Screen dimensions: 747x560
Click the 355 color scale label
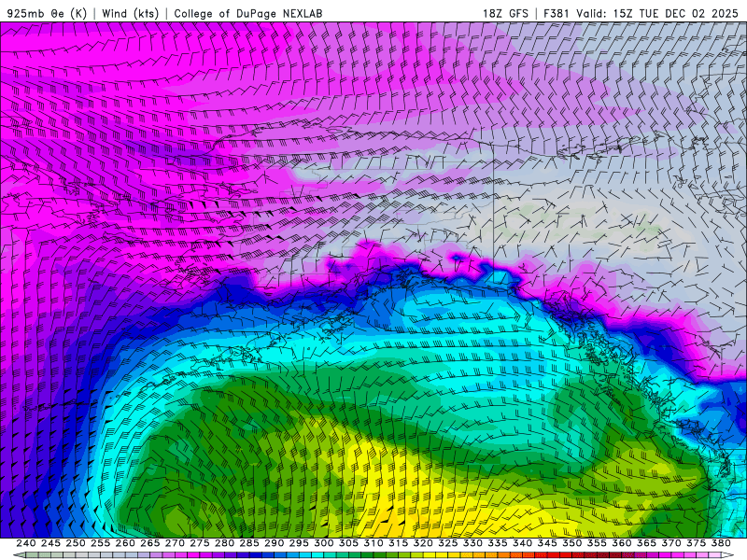coord(597,543)
